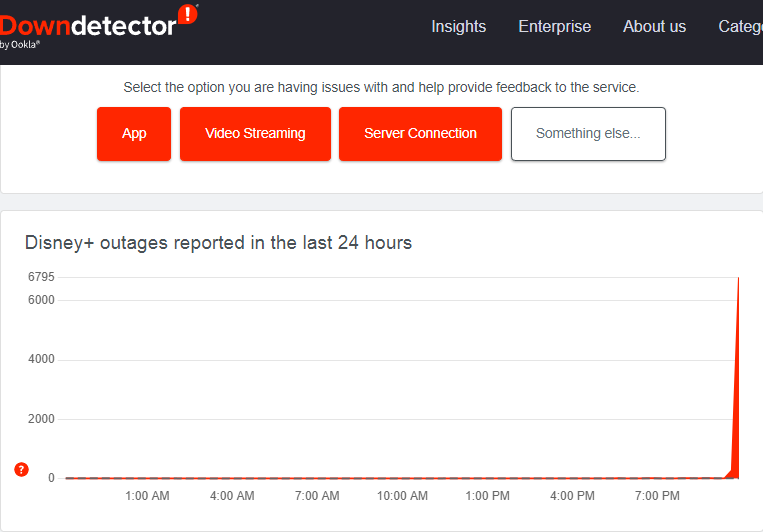This screenshot has height=532, width=763.
Task: Click the 7:00 AM time label
Action: pos(317,496)
